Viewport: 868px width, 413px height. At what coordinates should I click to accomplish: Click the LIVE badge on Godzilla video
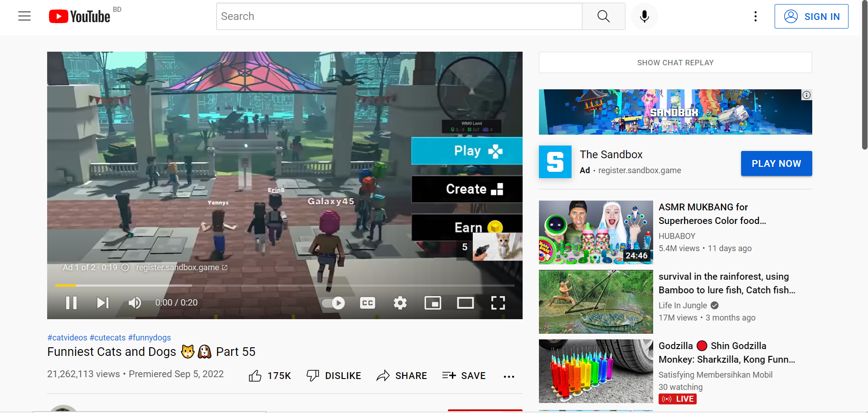click(678, 399)
